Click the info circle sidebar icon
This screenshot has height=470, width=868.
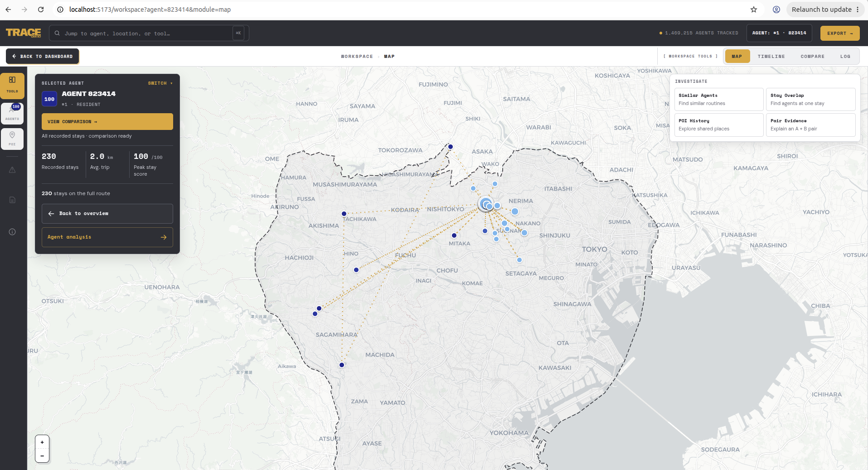coord(12,232)
